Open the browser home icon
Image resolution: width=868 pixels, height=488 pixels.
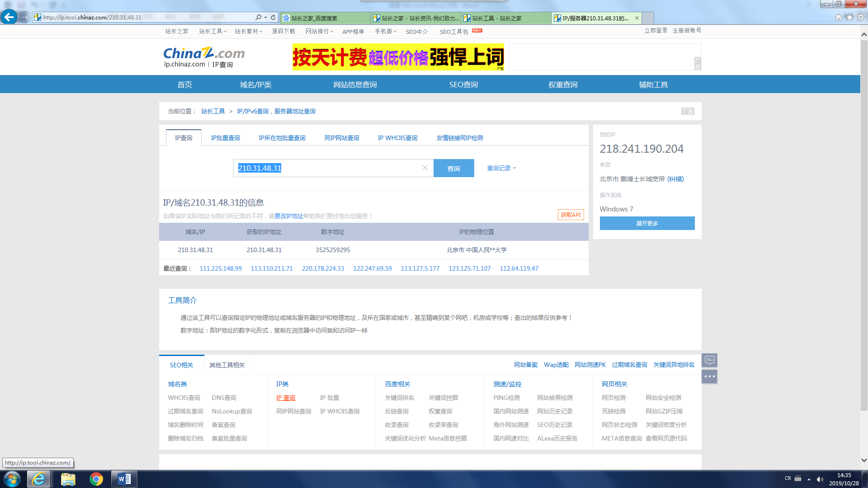tap(838, 17)
